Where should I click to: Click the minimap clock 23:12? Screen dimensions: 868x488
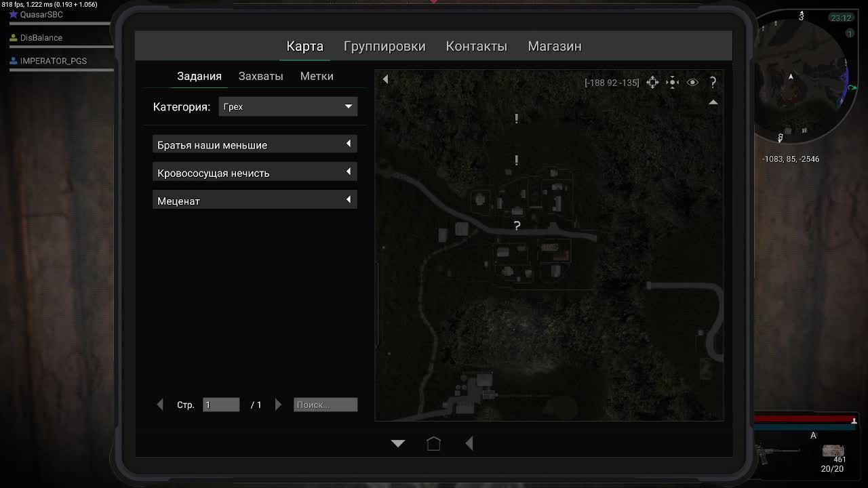(x=841, y=18)
